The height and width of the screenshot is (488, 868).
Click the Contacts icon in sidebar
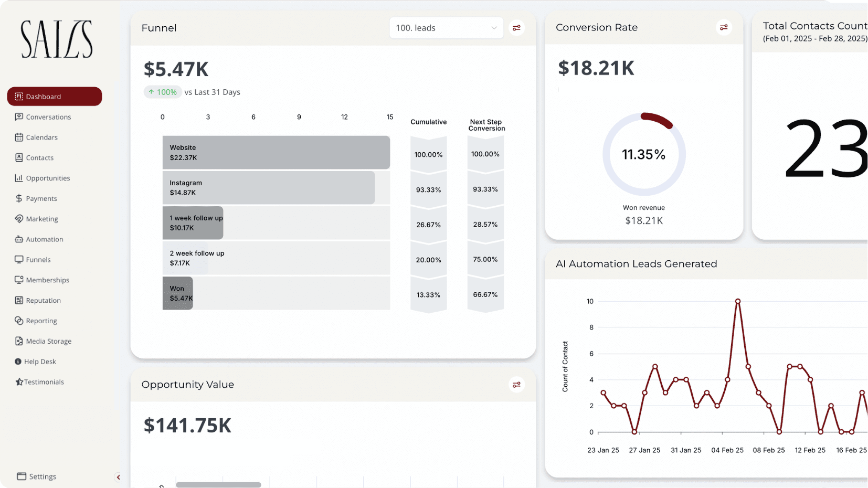point(19,157)
